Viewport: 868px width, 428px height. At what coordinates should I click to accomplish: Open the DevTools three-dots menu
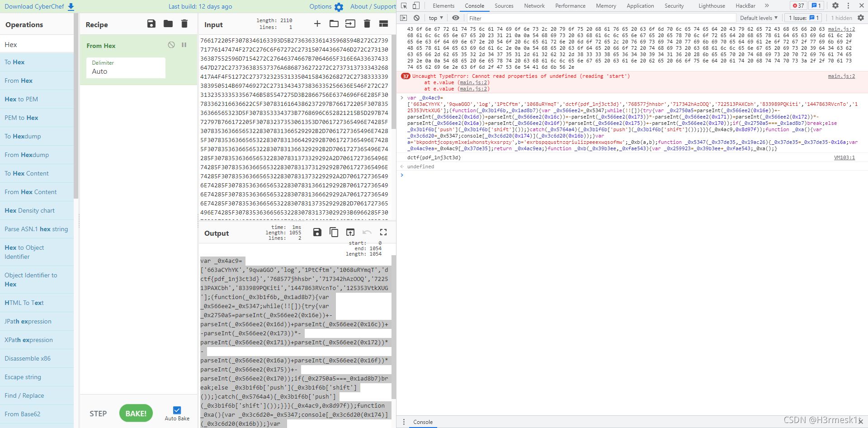pyautogui.click(x=848, y=5)
